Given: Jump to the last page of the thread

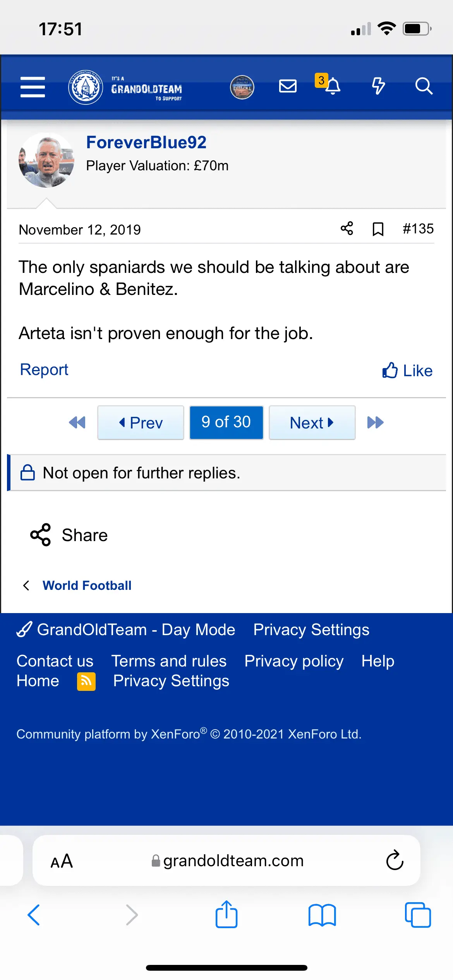Looking at the screenshot, I should click(x=375, y=422).
